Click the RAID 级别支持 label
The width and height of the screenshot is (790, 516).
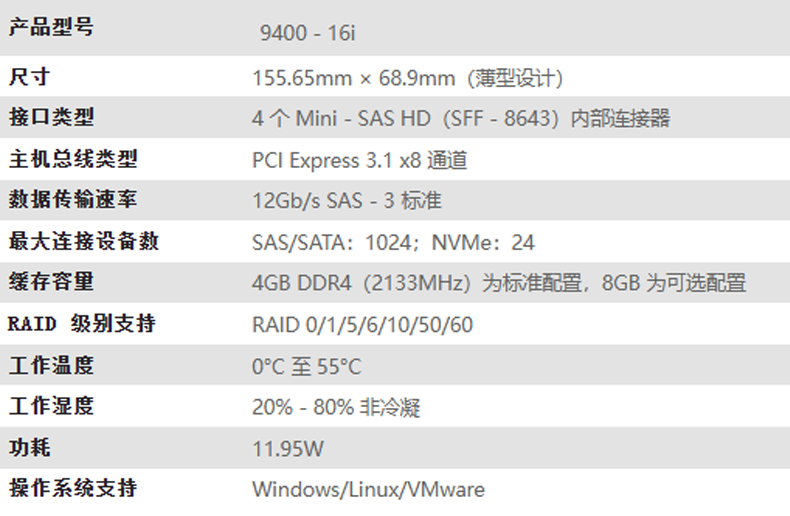(x=82, y=324)
